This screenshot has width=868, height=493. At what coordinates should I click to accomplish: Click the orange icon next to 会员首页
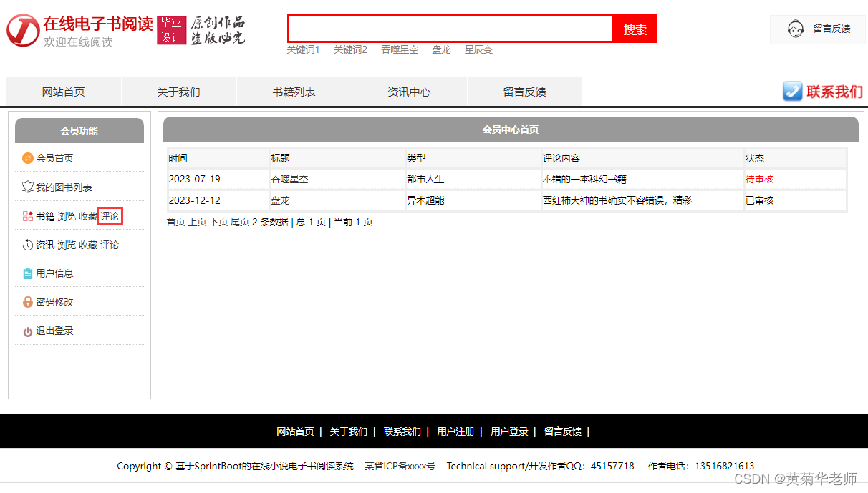pos(28,158)
